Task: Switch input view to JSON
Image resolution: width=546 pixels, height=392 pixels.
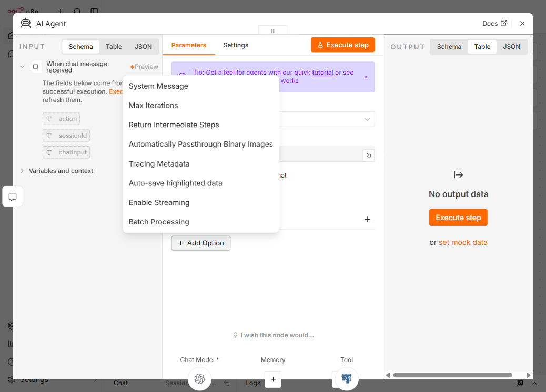Action: pyautogui.click(x=143, y=47)
